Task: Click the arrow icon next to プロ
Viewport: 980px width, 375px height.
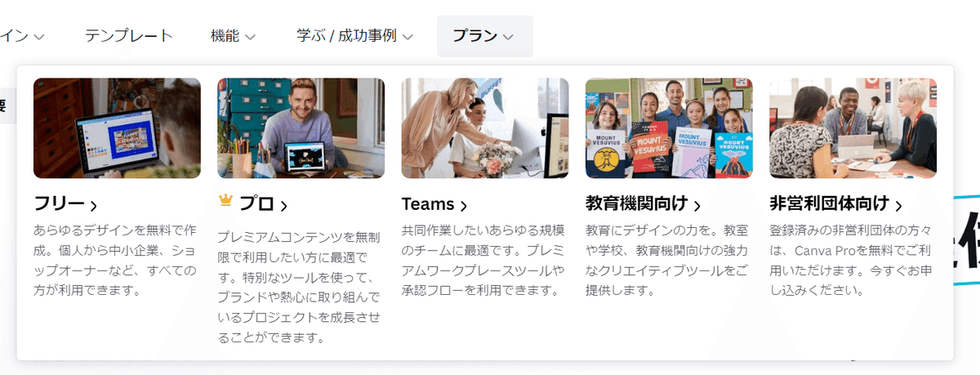Action: 283,205
